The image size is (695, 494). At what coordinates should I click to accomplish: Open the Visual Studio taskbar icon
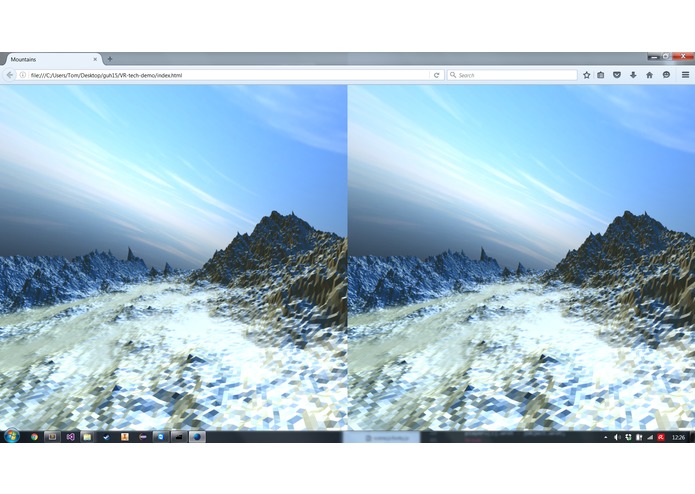(70, 437)
